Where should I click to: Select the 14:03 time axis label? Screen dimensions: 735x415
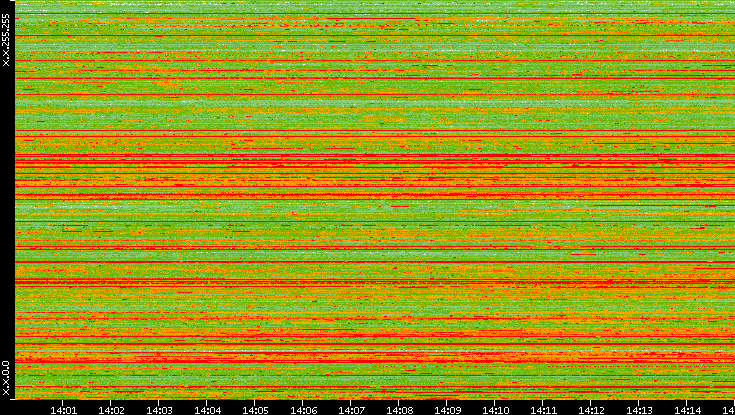(x=159, y=410)
